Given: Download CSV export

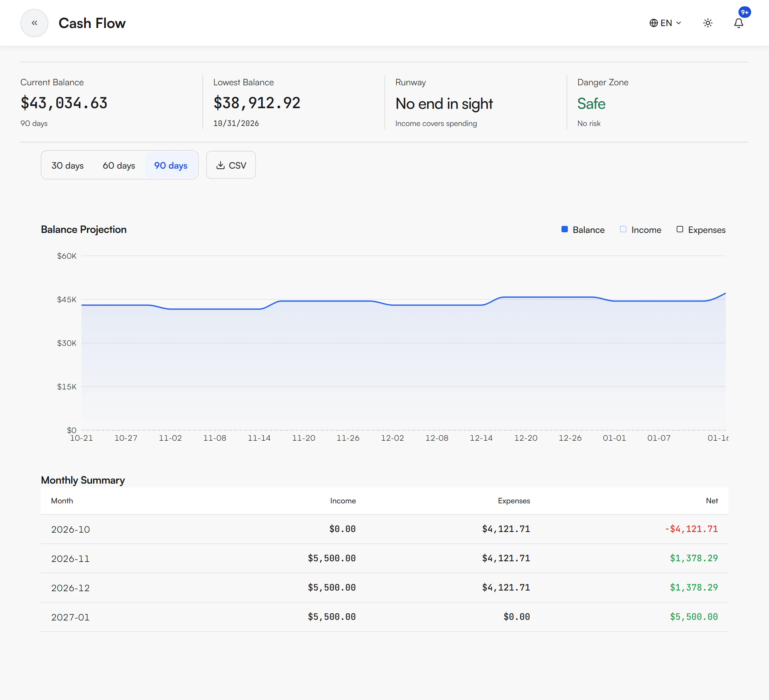Looking at the screenshot, I should pos(231,165).
